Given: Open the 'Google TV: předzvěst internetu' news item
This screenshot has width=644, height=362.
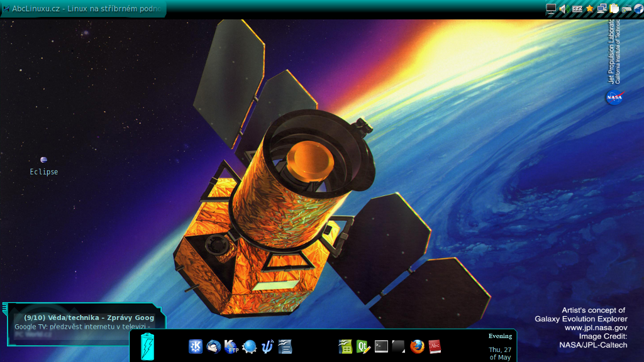Looking at the screenshot, I should tap(82, 327).
